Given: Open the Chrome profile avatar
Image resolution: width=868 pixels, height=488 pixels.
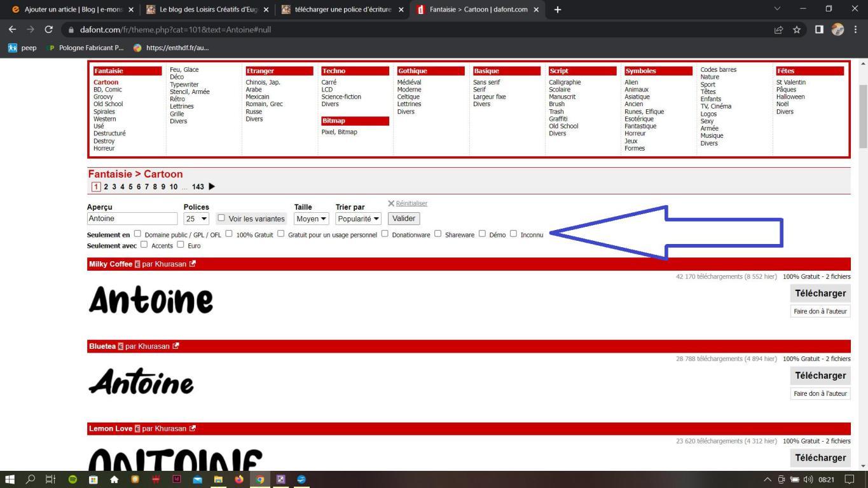Looking at the screenshot, I should click(x=837, y=29).
